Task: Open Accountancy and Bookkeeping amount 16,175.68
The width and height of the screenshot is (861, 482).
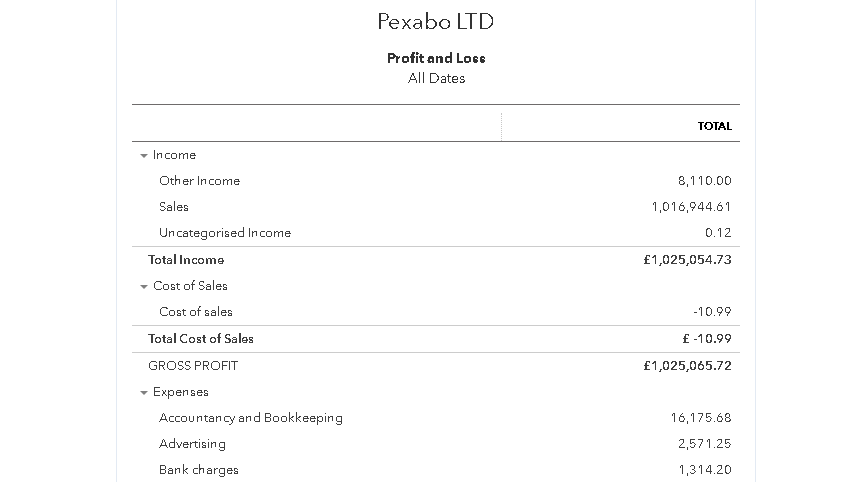Action: coord(701,418)
